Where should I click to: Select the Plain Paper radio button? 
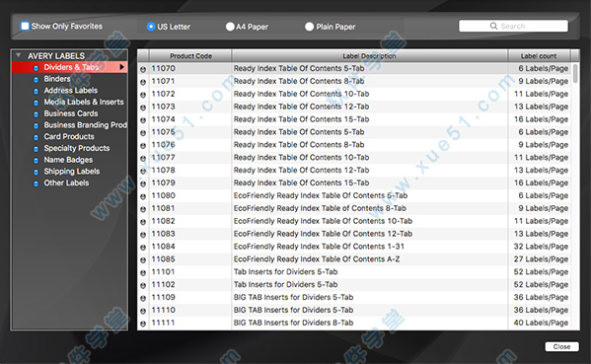pyautogui.click(x=309, y=27)
